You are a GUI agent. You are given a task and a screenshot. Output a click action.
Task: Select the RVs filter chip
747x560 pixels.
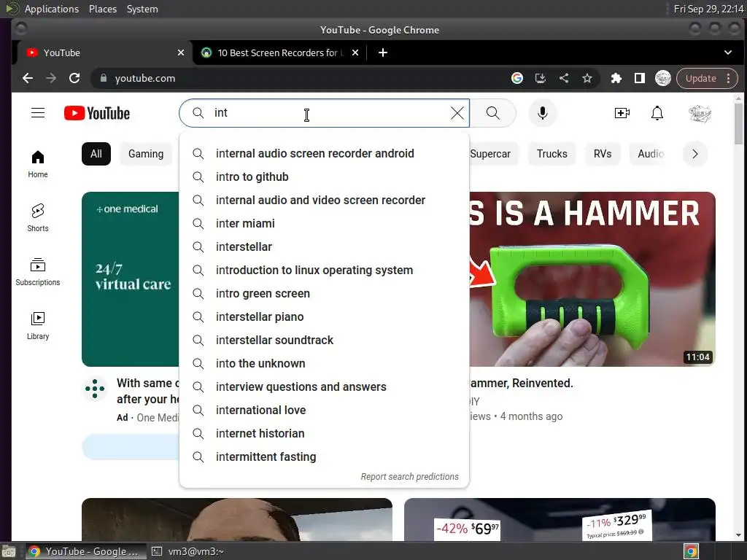pyautogui.click(x=602, y=154)
